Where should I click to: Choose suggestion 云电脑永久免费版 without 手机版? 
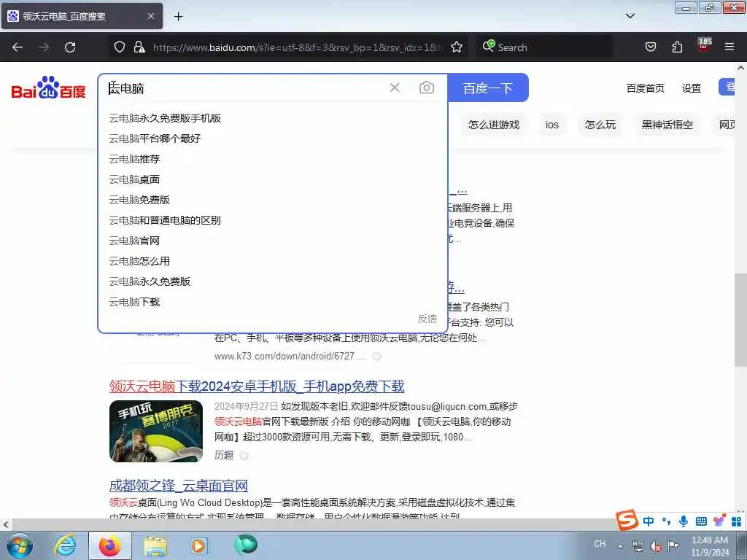click(x=150, y=282)
